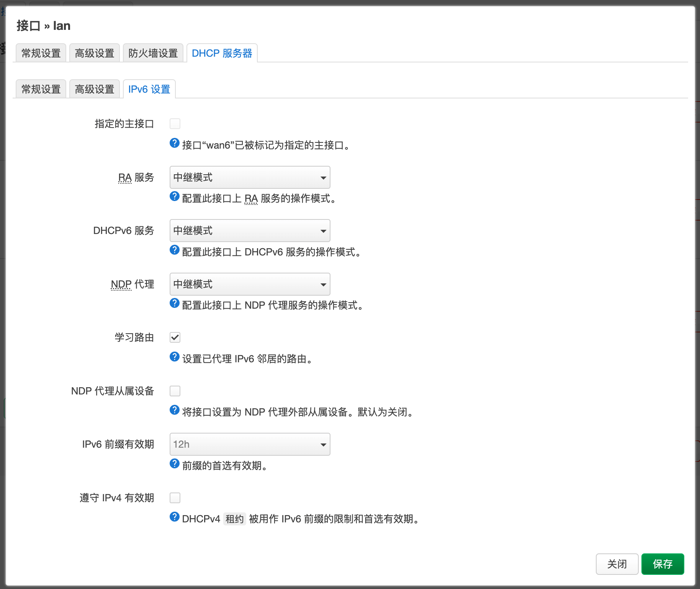Click the help icon next to RA service
Image resolution: width=700 pixels, height=589 pixels.
pyautogui.click(x=175, y=196)
